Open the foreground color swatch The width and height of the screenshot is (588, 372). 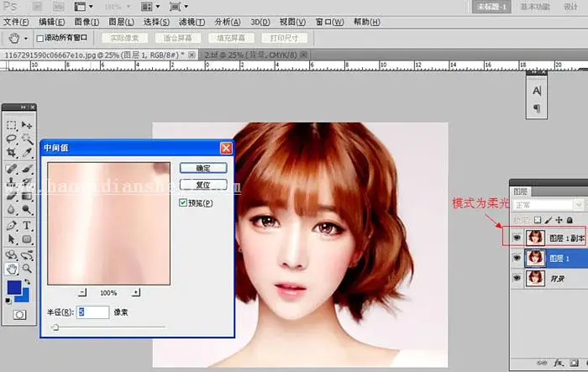tap(14, 288)
